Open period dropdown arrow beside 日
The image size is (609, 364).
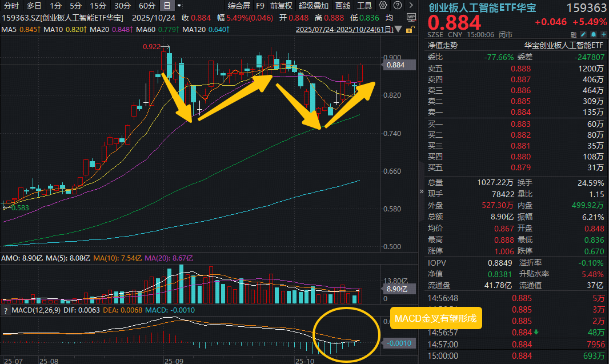coord(179,5)
